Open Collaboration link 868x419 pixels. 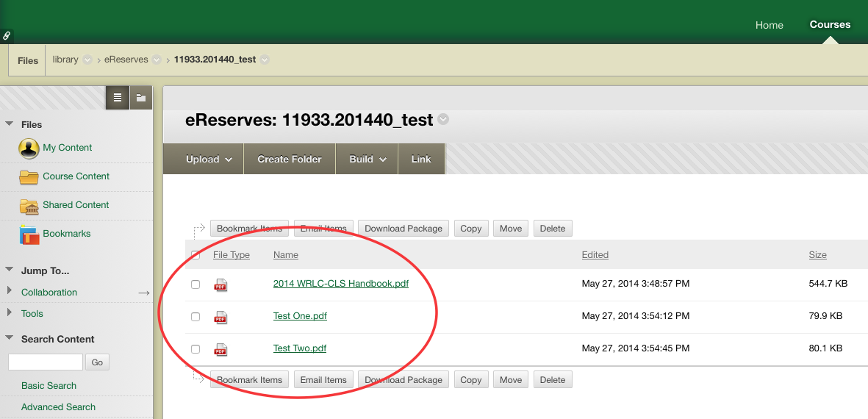point(49,293)
